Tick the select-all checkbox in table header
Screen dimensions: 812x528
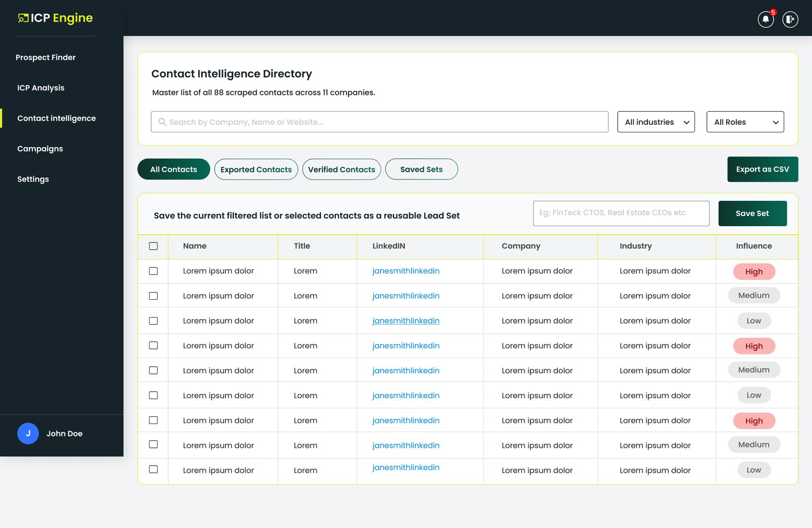[153, 246]
